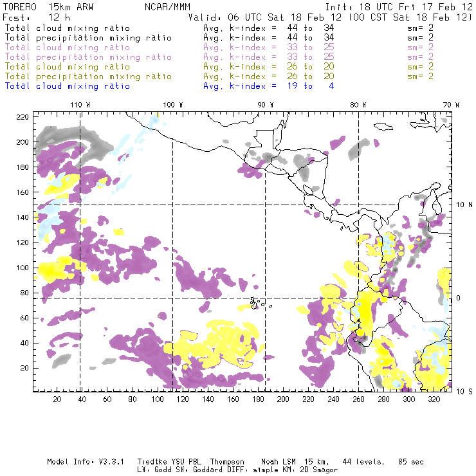Click 'YSU PBL' in model info

point(185,462)
